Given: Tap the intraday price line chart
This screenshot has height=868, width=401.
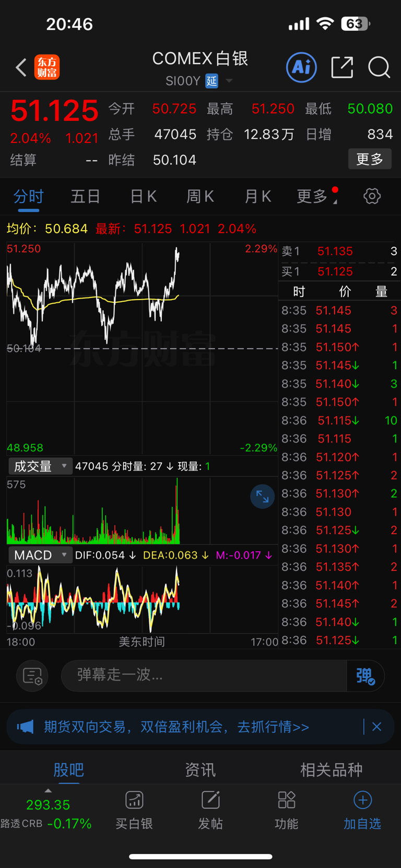Looking at the screenshot, I should pyautogui.click(x=142, y=348).
